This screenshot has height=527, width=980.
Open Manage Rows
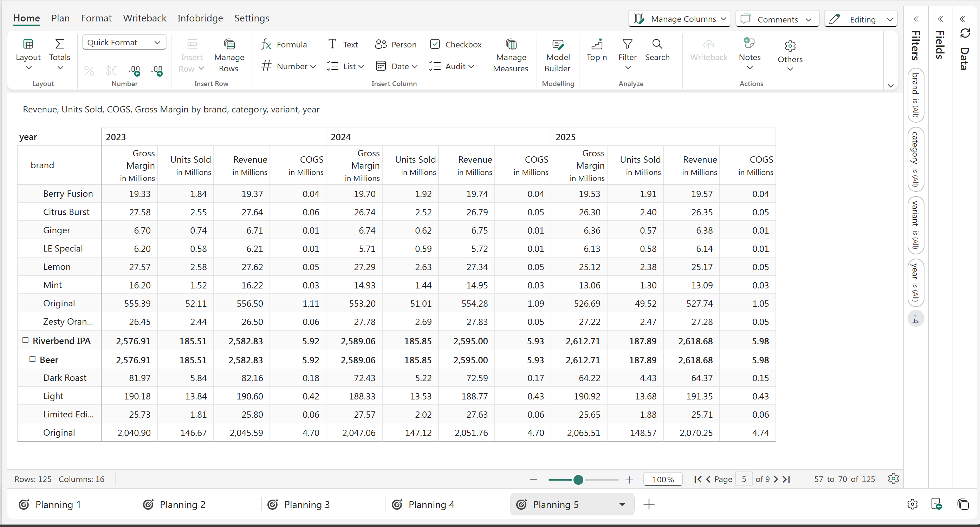pos(229,56)
